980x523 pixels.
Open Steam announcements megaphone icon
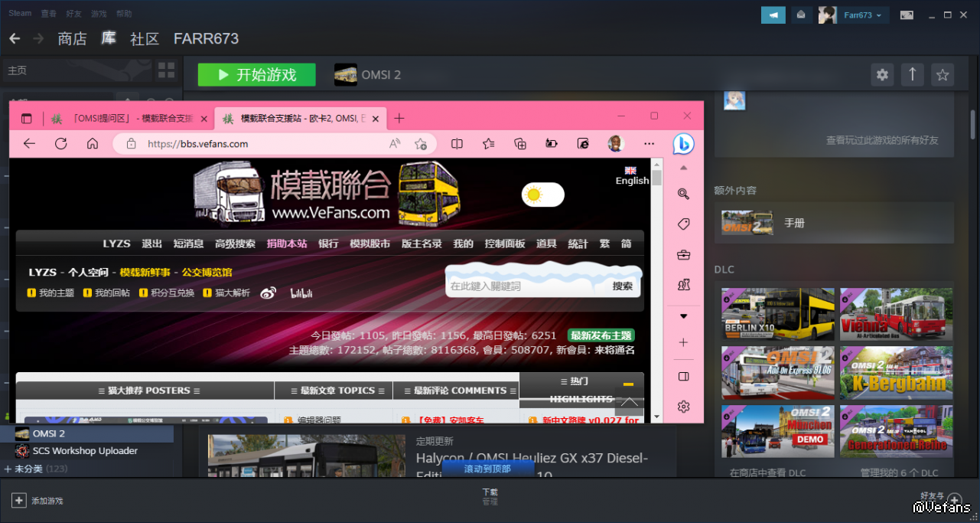773,15
